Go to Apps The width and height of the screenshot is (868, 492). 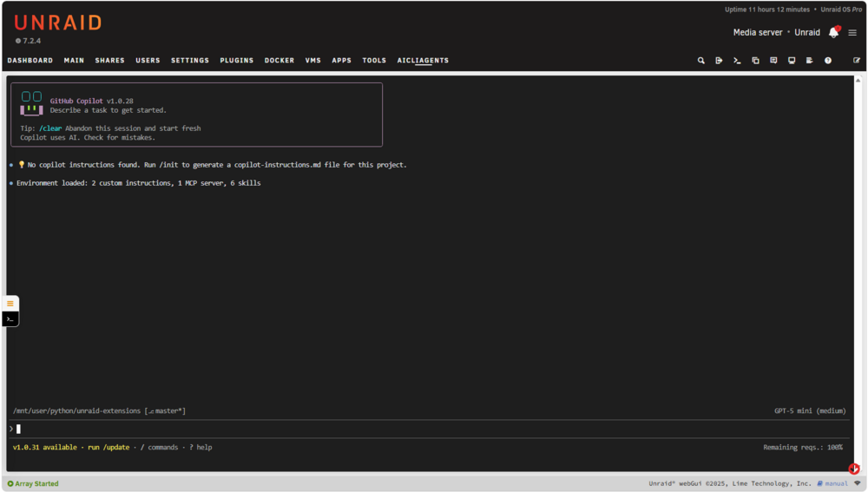coord(341,61)
